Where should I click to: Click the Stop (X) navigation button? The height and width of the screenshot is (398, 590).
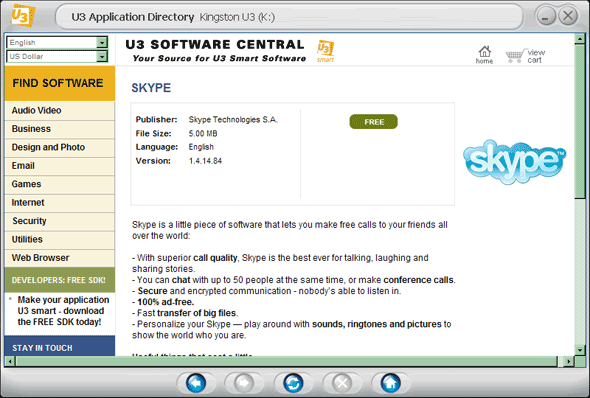click(x=342, y=383)
